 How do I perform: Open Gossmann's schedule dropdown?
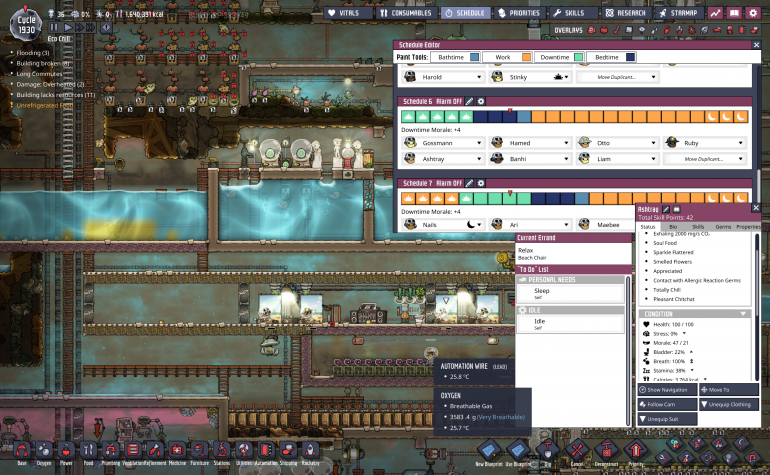pos(443,143)
